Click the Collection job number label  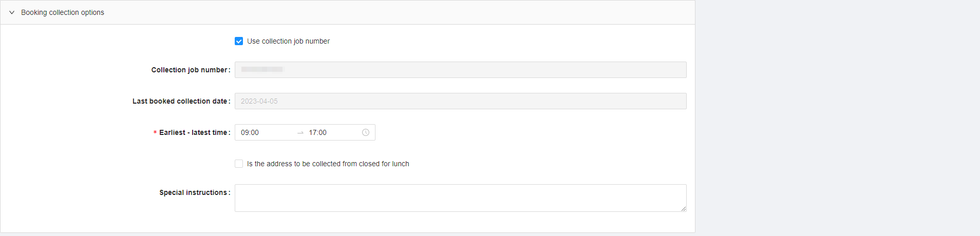190,70
